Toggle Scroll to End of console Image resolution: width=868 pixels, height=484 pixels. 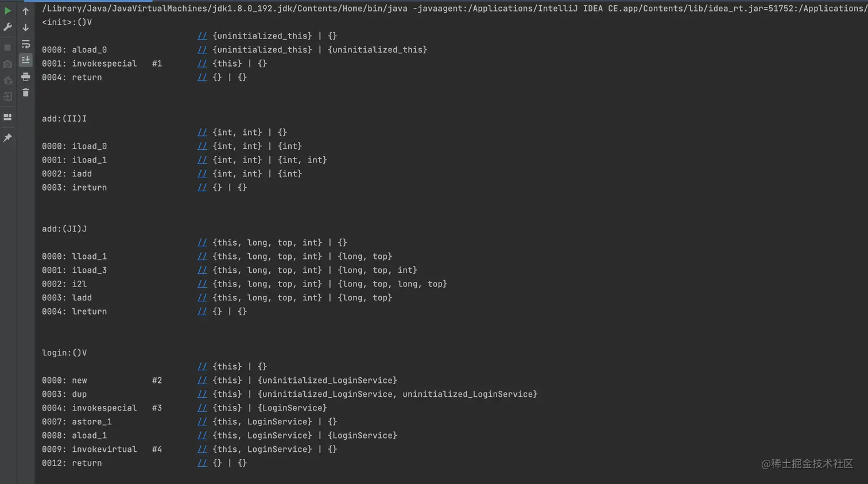click(25, 60)
